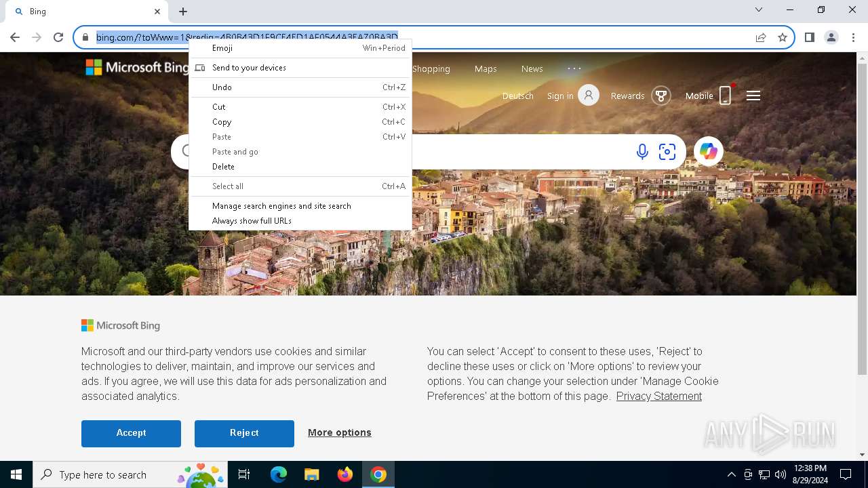The width and height of the screenshot is (868, 488).
Task: Bookmark this tab with star icon
Action: [783, 37]
